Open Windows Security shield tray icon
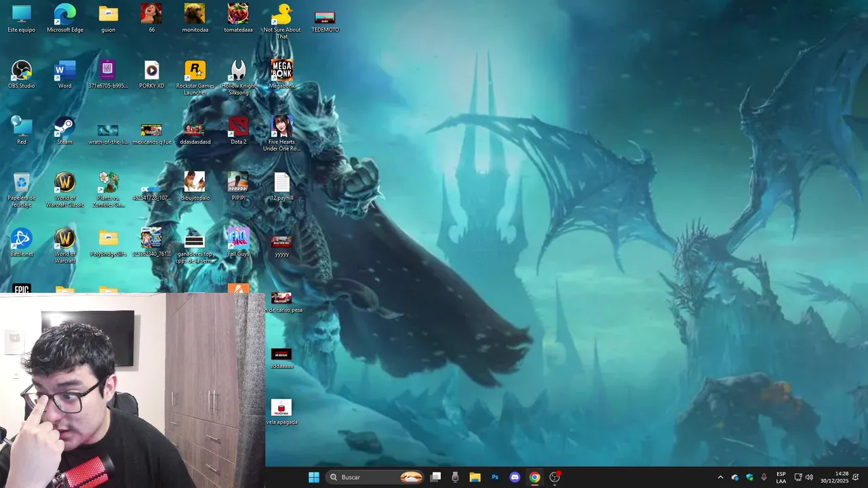This screenshot has height=488, width=868. pyautogui.click(x=749, y=477)
